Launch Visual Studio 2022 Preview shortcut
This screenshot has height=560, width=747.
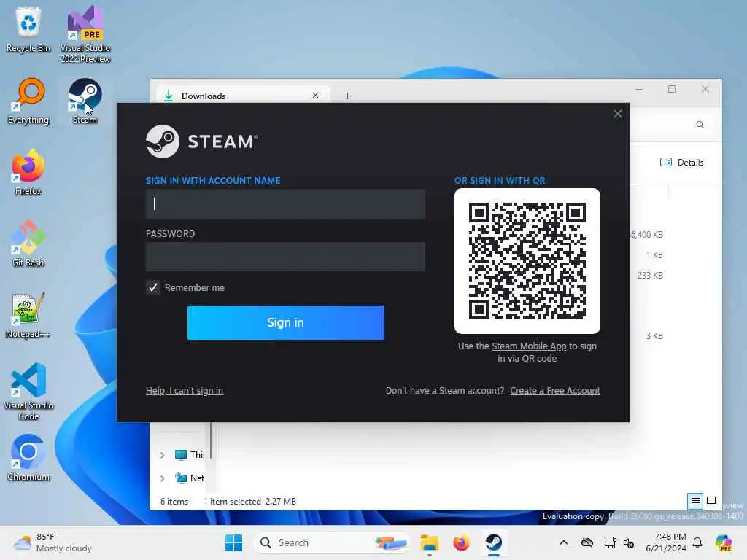pos(85,34)
